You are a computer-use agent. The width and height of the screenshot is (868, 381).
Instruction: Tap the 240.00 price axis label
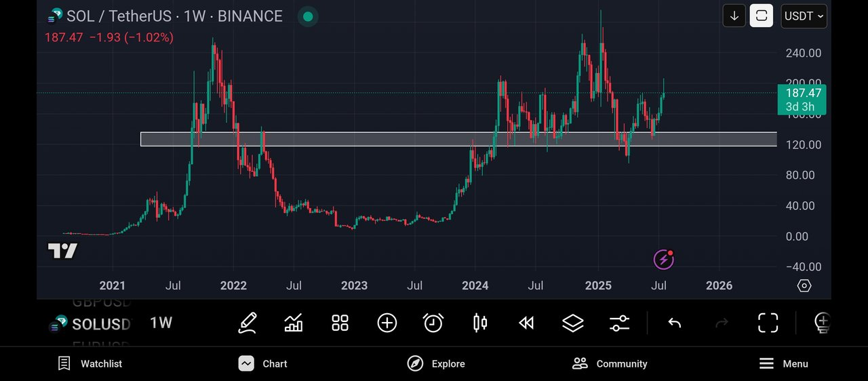point(804,53)
